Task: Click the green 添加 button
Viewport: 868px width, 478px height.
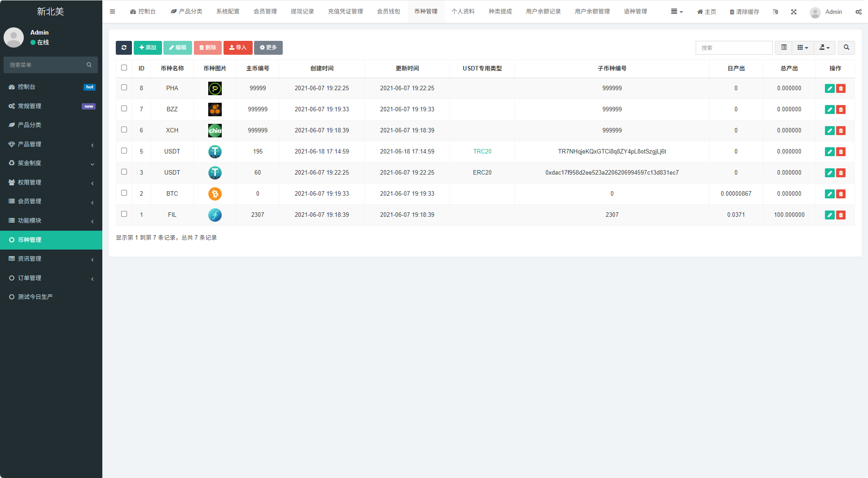Action: [148, 48]
